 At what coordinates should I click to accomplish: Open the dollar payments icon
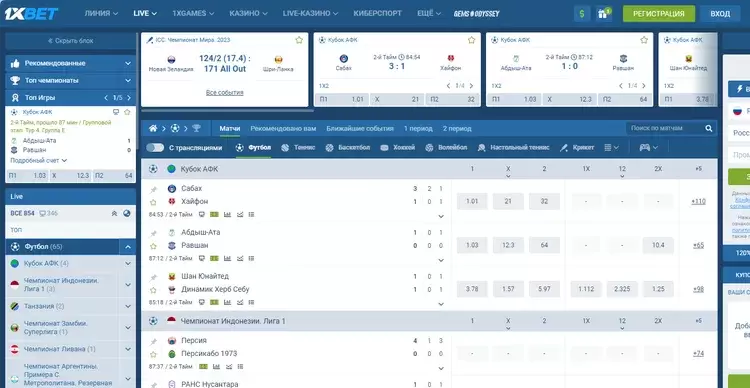[582, 14]
